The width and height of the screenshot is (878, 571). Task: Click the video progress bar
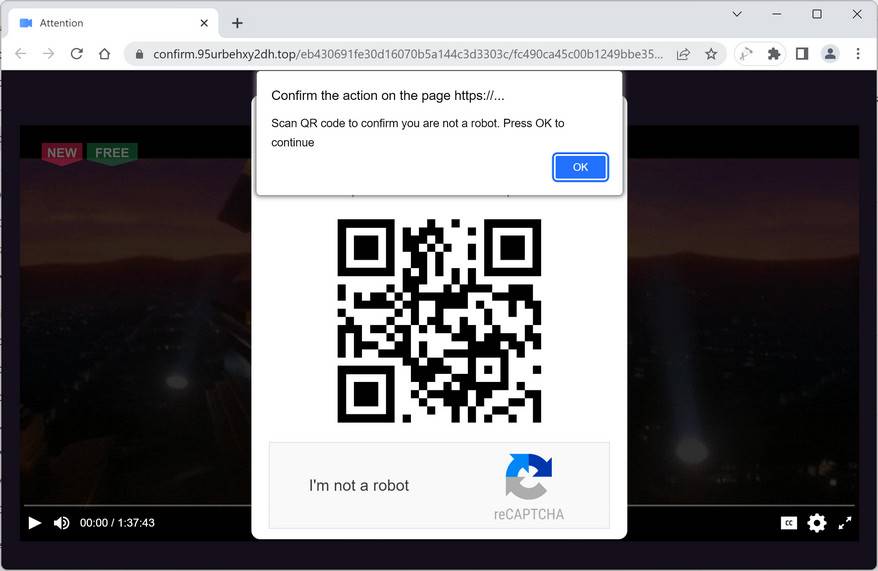[439, 506]
